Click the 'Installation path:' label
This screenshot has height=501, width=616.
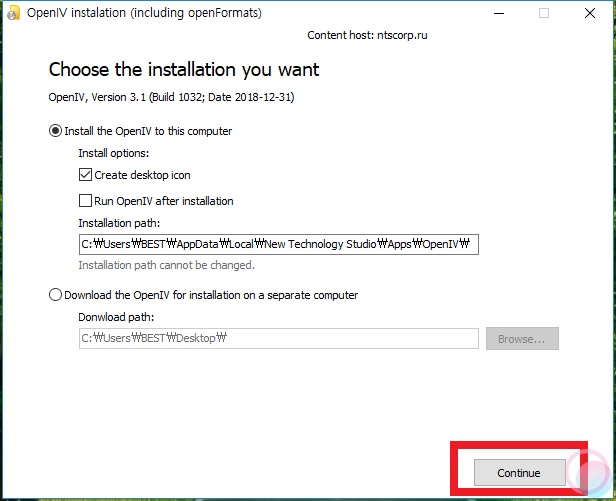click(x=119, y=223)
